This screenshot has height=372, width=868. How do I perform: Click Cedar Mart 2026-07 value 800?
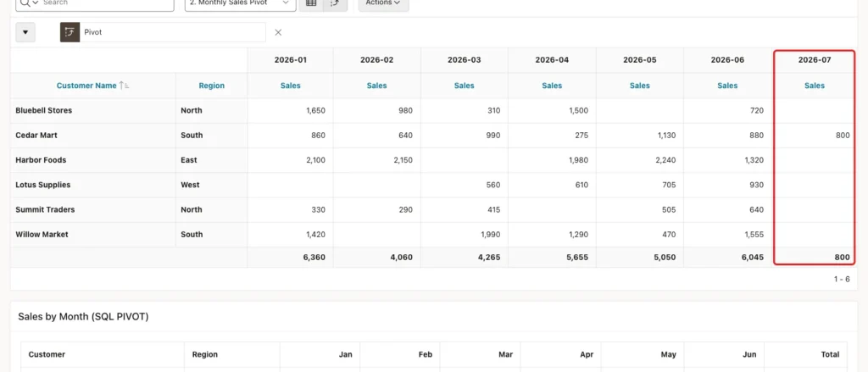pyautogui.click(x=843, y=135)
